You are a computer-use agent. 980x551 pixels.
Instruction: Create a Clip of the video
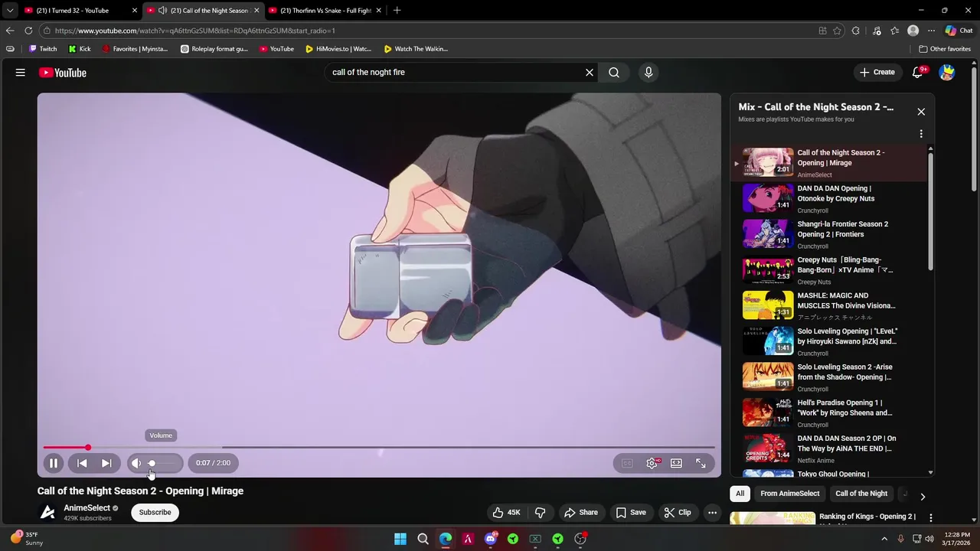pos(678,513)
